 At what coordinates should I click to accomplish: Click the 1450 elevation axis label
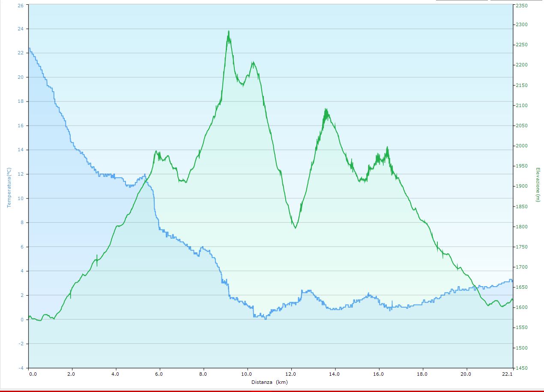click(x=521, y=368)
